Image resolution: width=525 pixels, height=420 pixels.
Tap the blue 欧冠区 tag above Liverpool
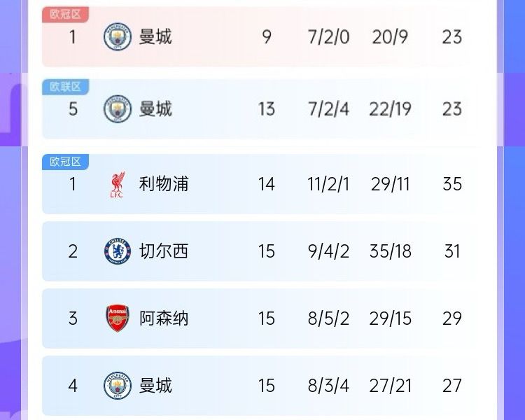tap(66, 162)
